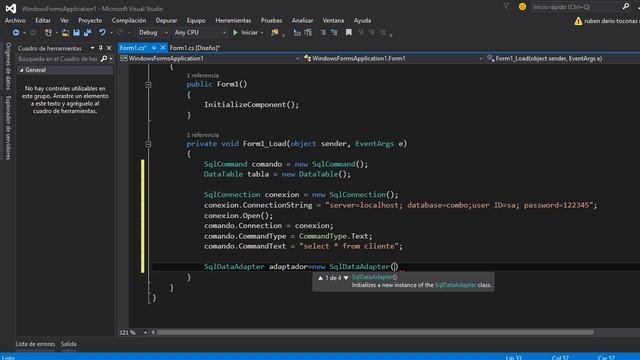Toggle the bookmark icon in toolbar
The height and width of the screenshot is (360, 640).
[349, 33]
